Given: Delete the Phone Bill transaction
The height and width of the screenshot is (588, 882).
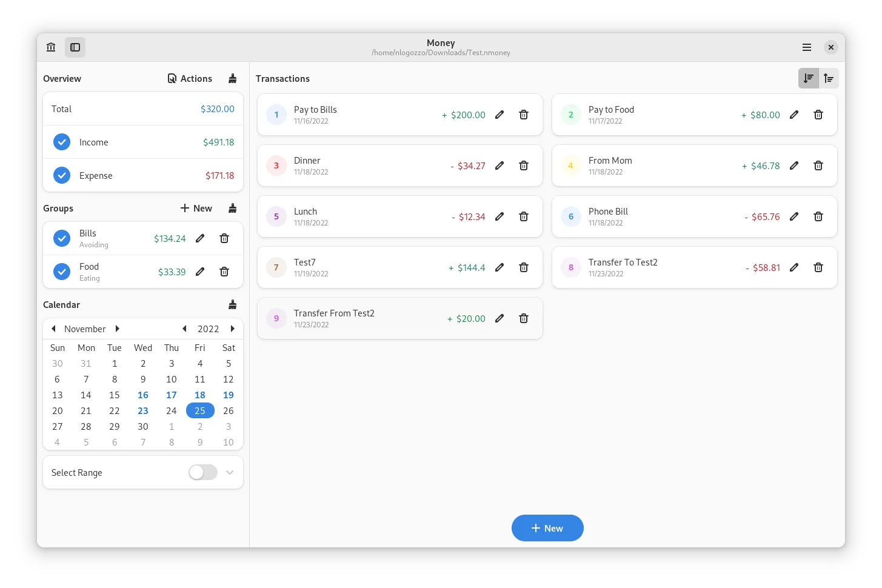Looking at the screenshot, I should [818, 216].
